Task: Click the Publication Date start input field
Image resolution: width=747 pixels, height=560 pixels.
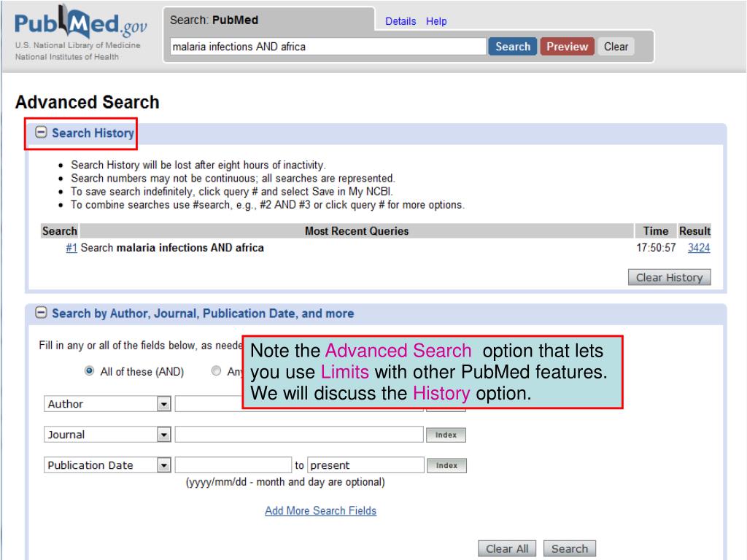Action: point(233,465)
